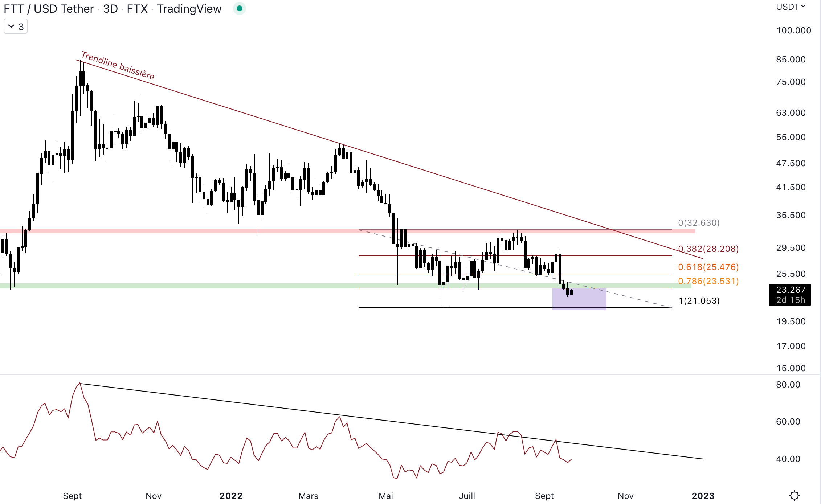
Task: Select the 3D timeframe label in title
Action: tap(110, 9)
